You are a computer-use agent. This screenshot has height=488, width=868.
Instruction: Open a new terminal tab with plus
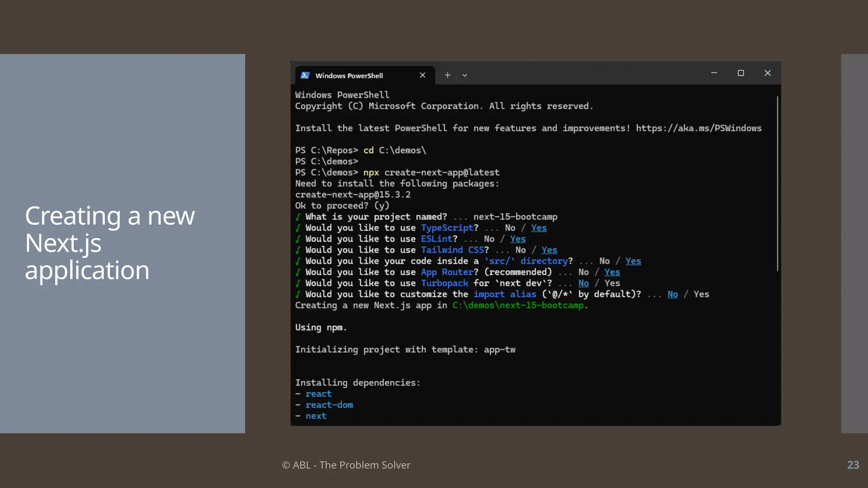click(447, 75)
